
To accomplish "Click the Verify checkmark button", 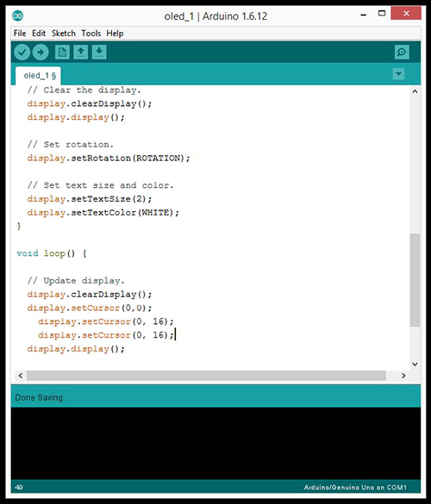I will (x=22, y=52).
